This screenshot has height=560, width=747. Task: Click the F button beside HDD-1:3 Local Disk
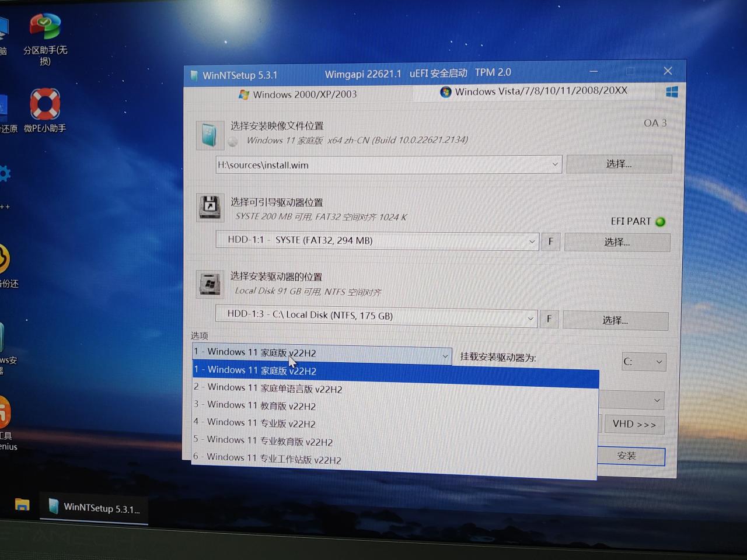549,319
